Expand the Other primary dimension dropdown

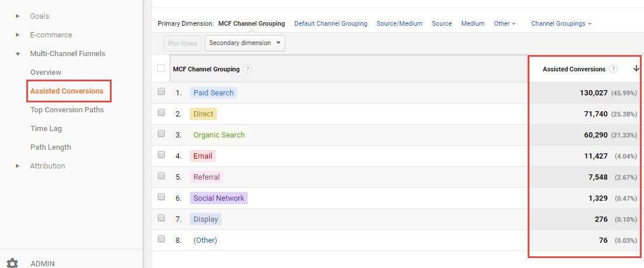click(505, 24)
